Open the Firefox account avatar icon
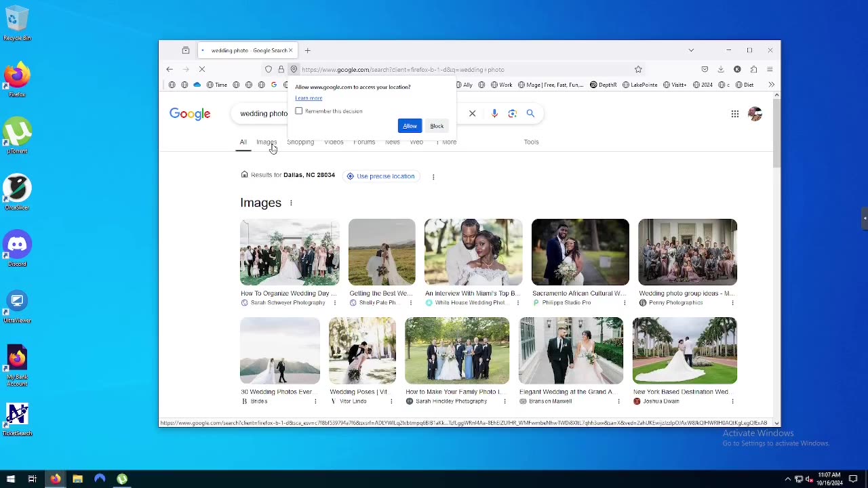Viewport: 868px width, 488px height. pyautogui.click(x=737, y=69)
